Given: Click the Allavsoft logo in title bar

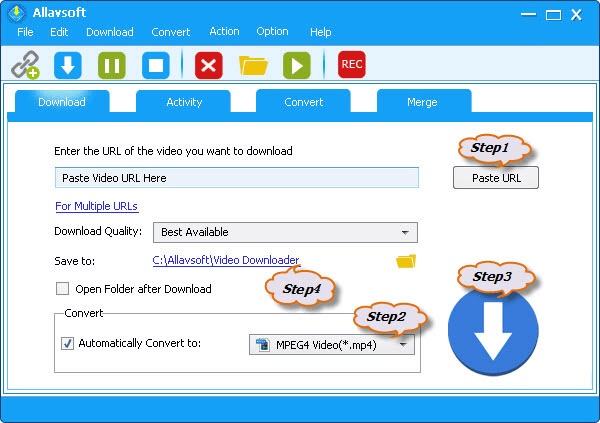Looking at the screenshot, I should click(x=16, y=13).
